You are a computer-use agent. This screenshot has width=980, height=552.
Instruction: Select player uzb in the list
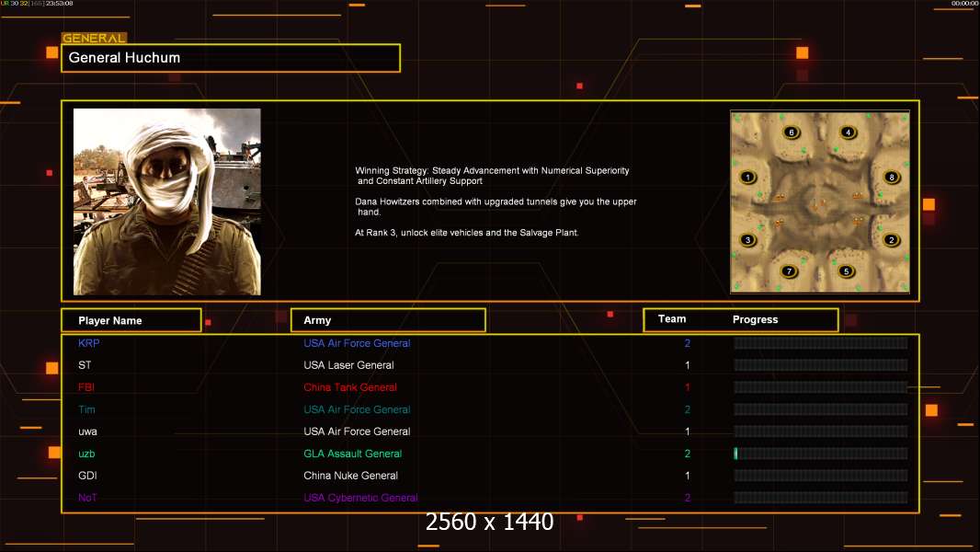pyautogui.click(x=86, y=454)
